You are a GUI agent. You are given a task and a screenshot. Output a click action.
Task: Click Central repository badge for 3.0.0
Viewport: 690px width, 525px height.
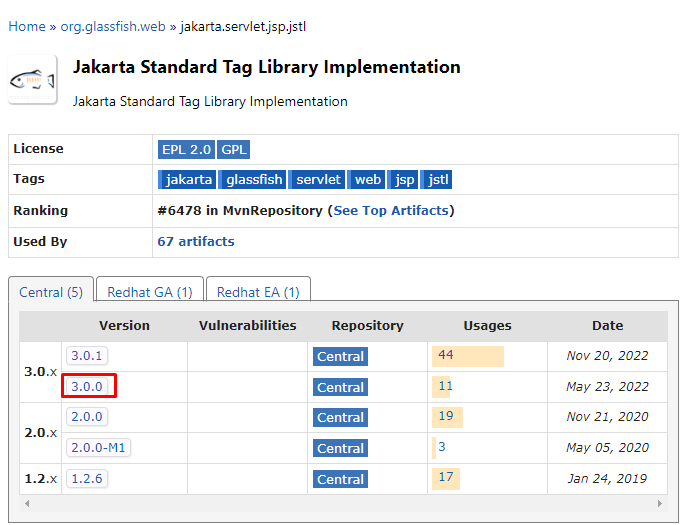coord(340,387)
